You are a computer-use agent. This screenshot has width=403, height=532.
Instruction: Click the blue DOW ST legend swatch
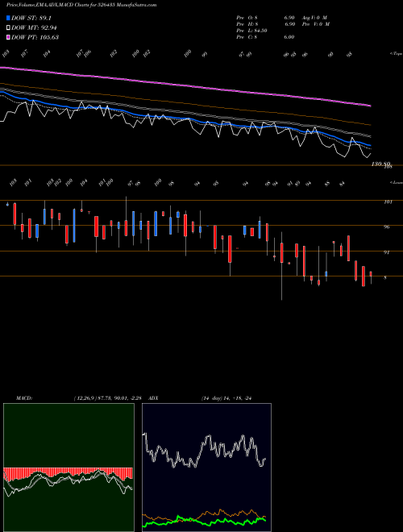point(8,18)
